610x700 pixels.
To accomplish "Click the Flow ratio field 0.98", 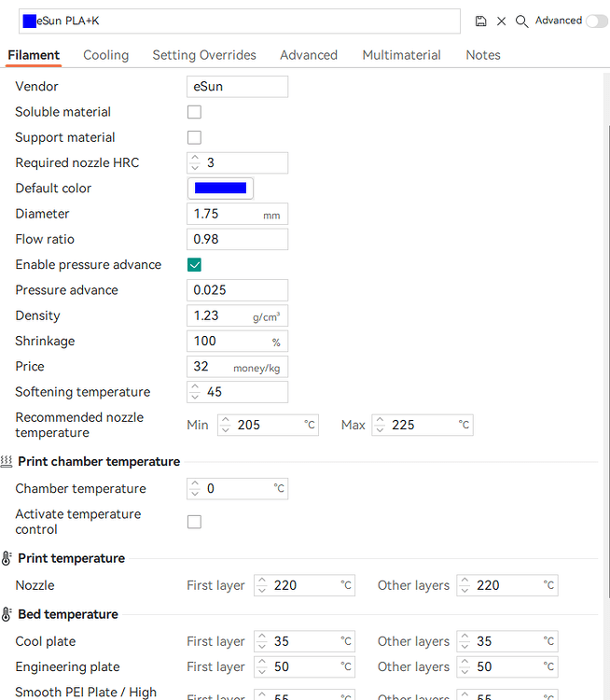I will pyautogui.click(x=238, y=239).
